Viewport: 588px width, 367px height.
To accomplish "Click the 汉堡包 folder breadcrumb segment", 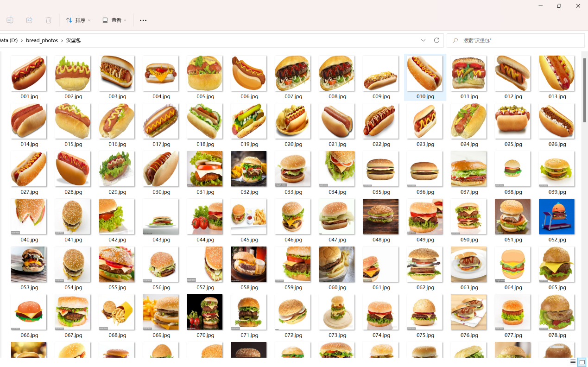I will [x=73, y=41].
